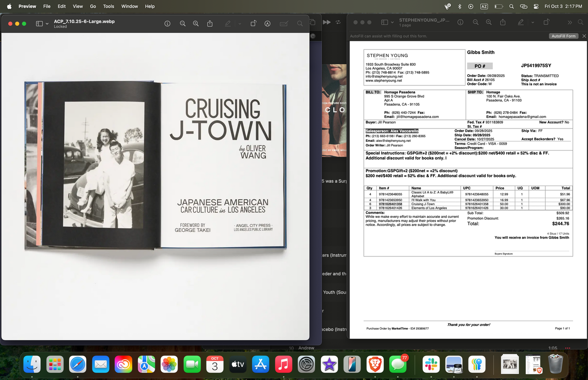Image resolution: width=588 pixels, height=380 pixels.
Task: Toggle Markup toolbar in ACP image window
Action: click(x=267, y=24)
